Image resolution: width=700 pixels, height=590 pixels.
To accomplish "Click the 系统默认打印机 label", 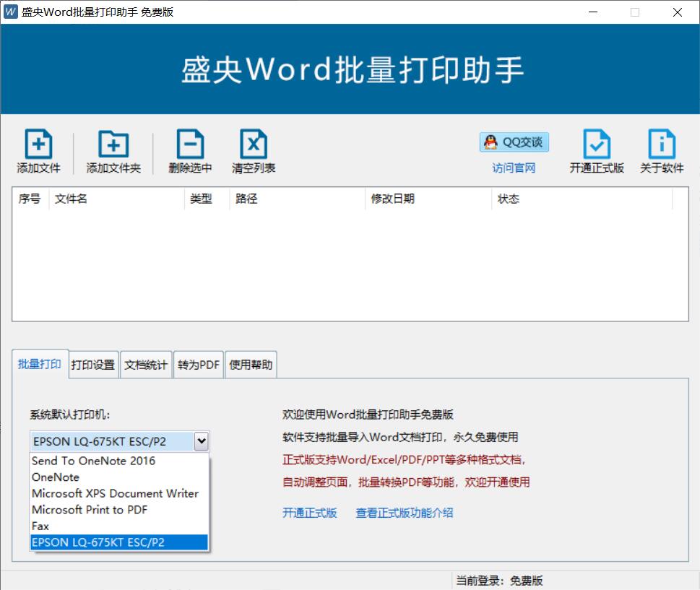I will [x=70, y=415].
